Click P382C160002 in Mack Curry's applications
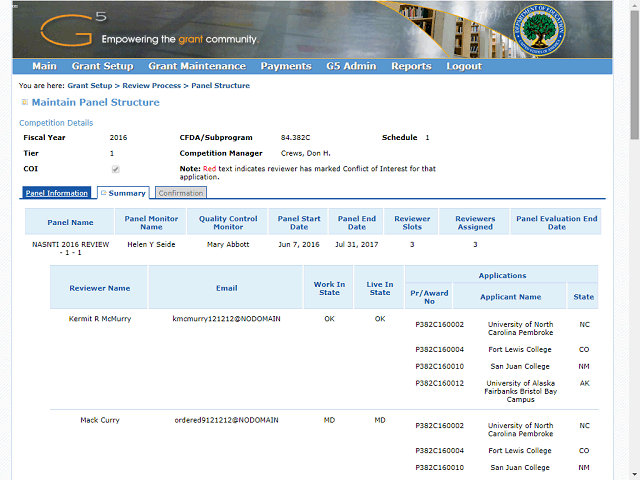The width and height of the screenshot is (640, 480). point(440,425)
